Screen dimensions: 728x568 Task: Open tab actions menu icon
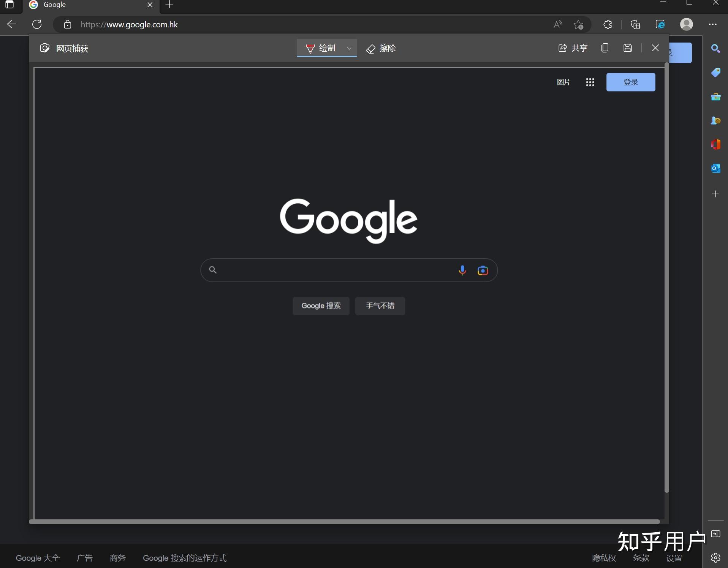coord(9,5)
